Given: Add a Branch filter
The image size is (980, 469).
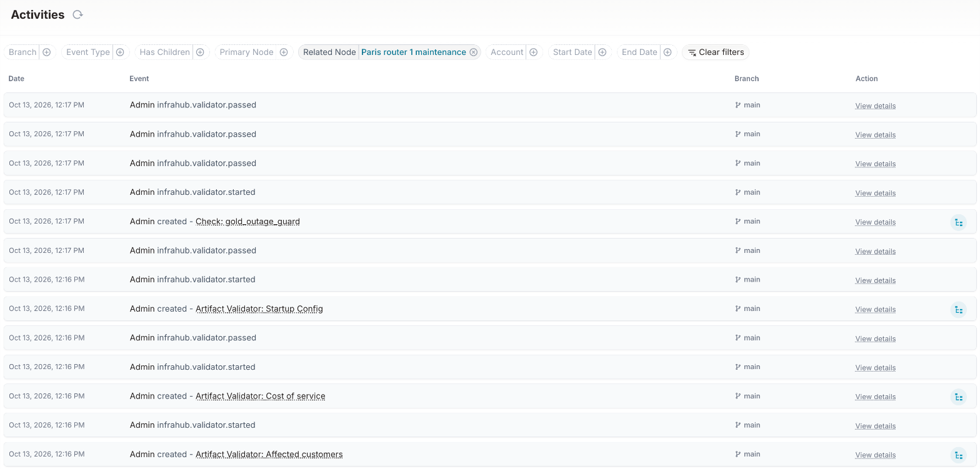Looking at the screenshot, I should tap(47, 52).
